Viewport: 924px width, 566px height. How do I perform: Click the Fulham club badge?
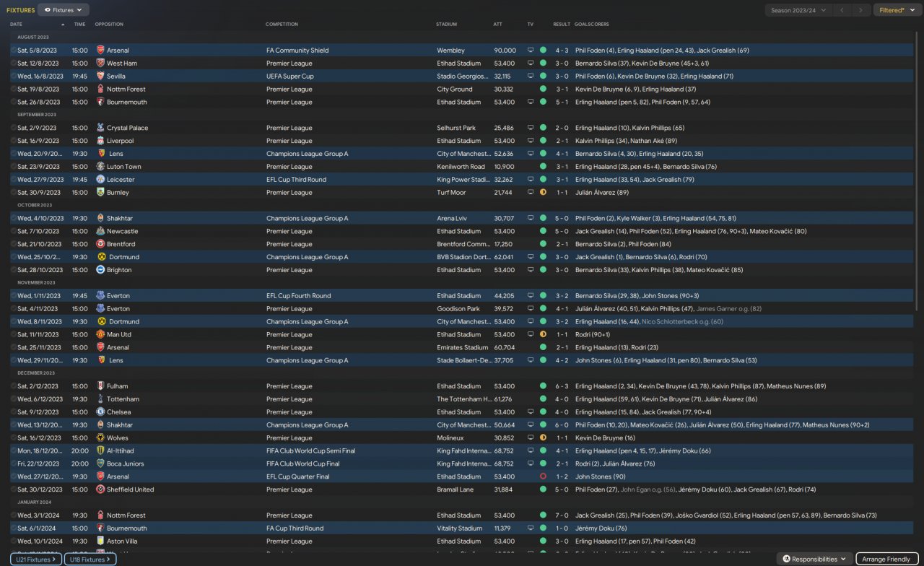pos(100,386)
